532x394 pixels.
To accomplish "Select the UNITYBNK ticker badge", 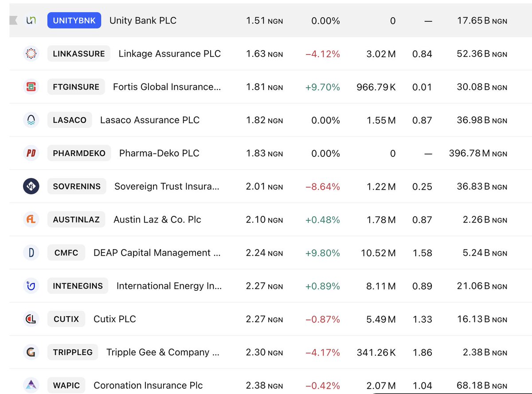I will tap(74, 20).
